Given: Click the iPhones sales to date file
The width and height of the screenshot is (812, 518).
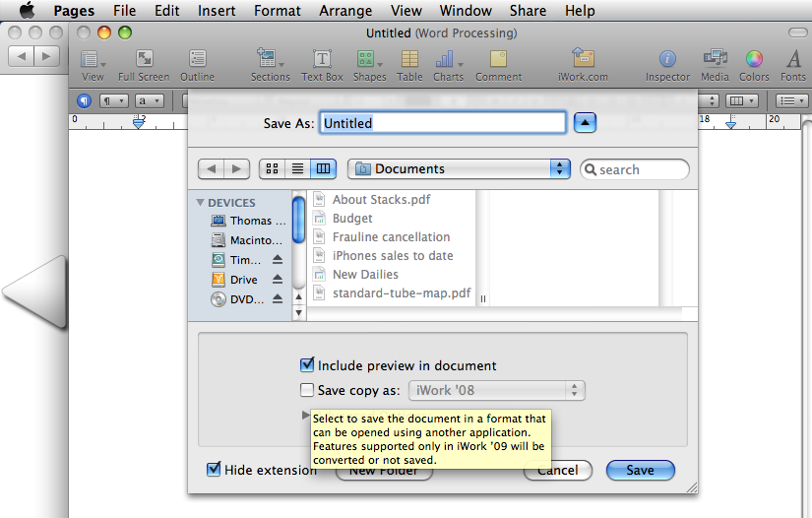Looking at the screenshot, I should tap(383, 255).
